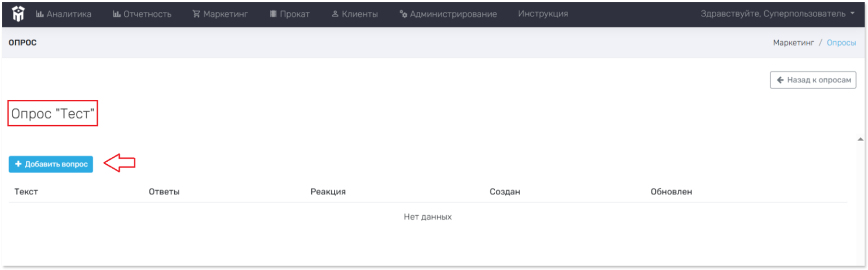Go to Маркетинг in the breadcrumb

(793, 43)
